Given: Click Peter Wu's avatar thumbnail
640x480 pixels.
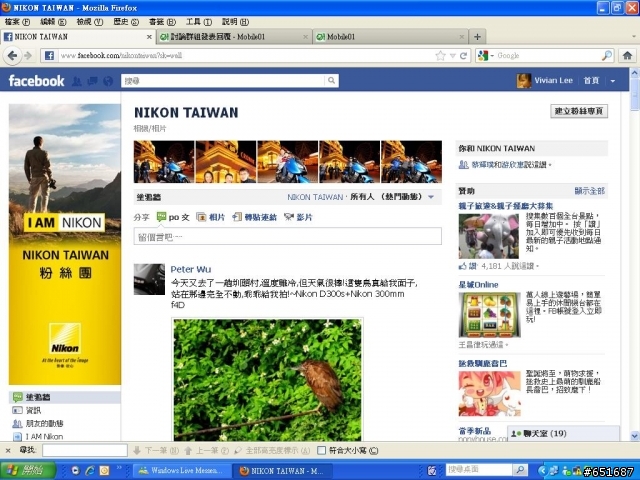Looking at the screenshot, I should [x=149, y=279].
